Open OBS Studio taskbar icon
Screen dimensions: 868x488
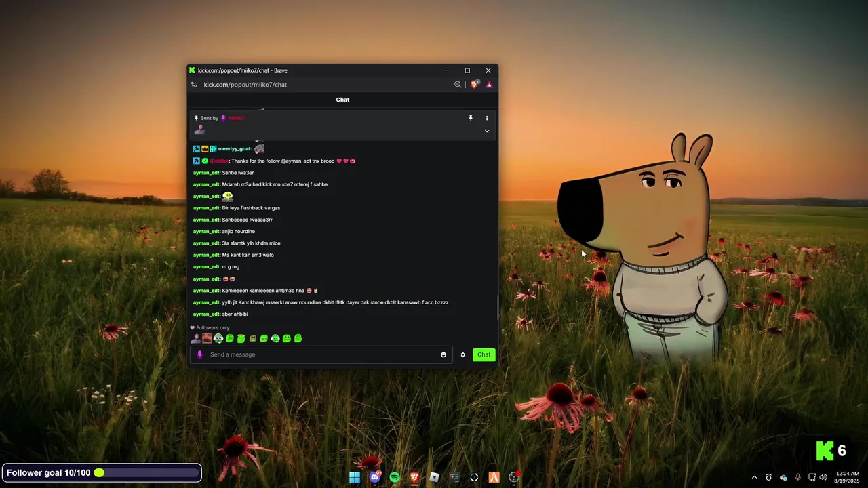click(x=514, y=477)
